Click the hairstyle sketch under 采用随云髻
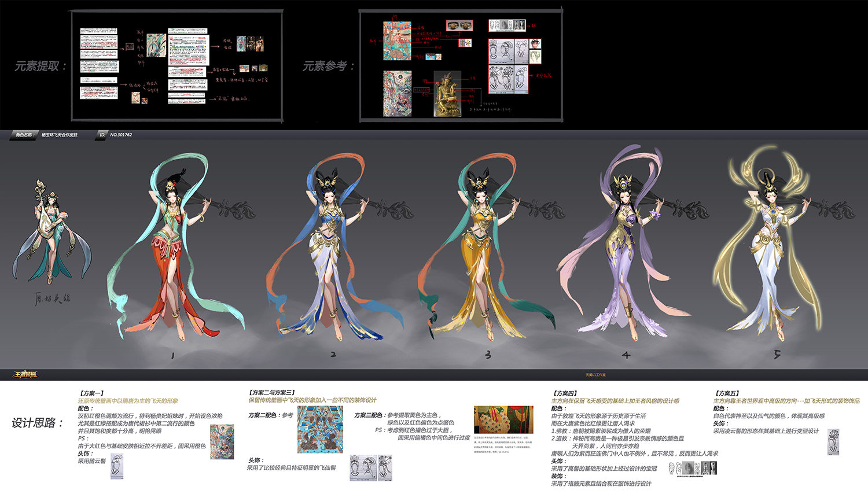 [x=117, y=466]
